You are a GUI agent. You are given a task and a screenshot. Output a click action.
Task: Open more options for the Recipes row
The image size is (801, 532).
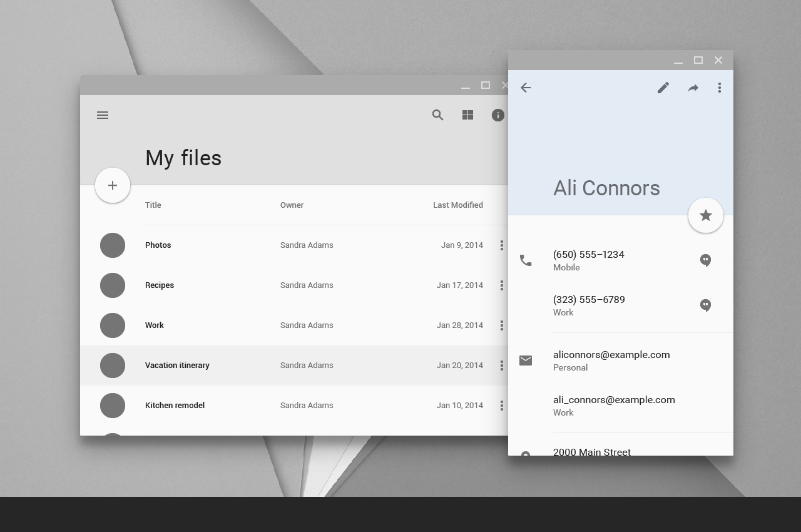coord(501,285)
